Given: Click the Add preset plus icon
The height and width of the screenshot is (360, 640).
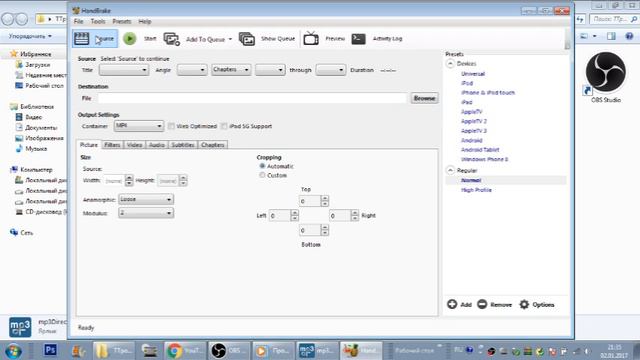Looking at the screenshot, I should (452, 304).
